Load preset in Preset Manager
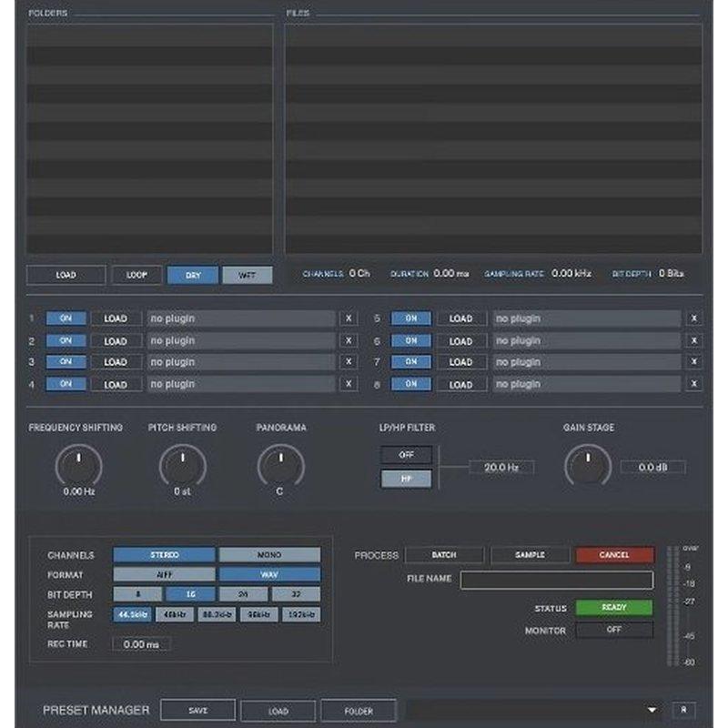This screenshot has width=728, height=728. [x=278, y=711]
